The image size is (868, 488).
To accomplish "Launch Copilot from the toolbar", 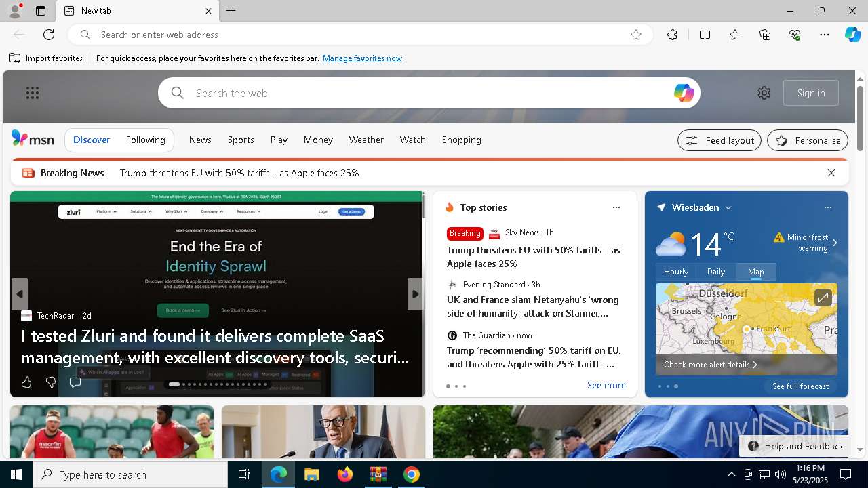I will click(x=852, y=35).
